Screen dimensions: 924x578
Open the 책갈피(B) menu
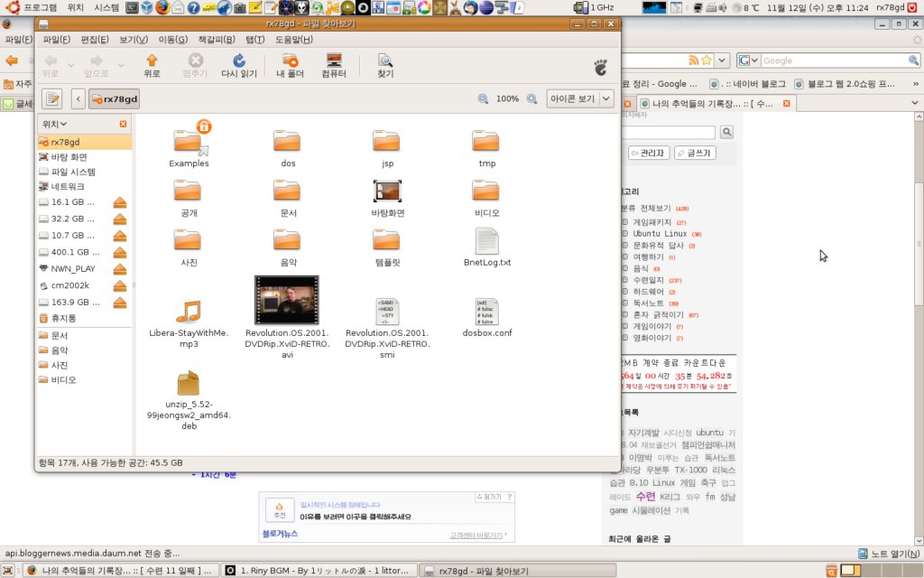tap(217, 39)
